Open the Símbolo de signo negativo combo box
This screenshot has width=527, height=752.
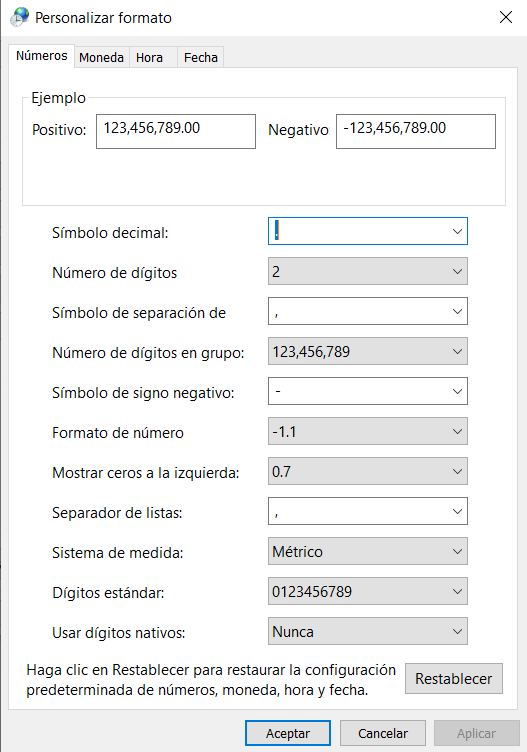368,391
